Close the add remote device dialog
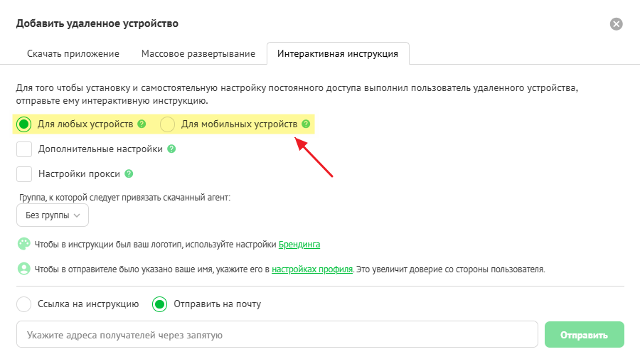This screenshot has height=364, width=640. (x=617, y=24)
